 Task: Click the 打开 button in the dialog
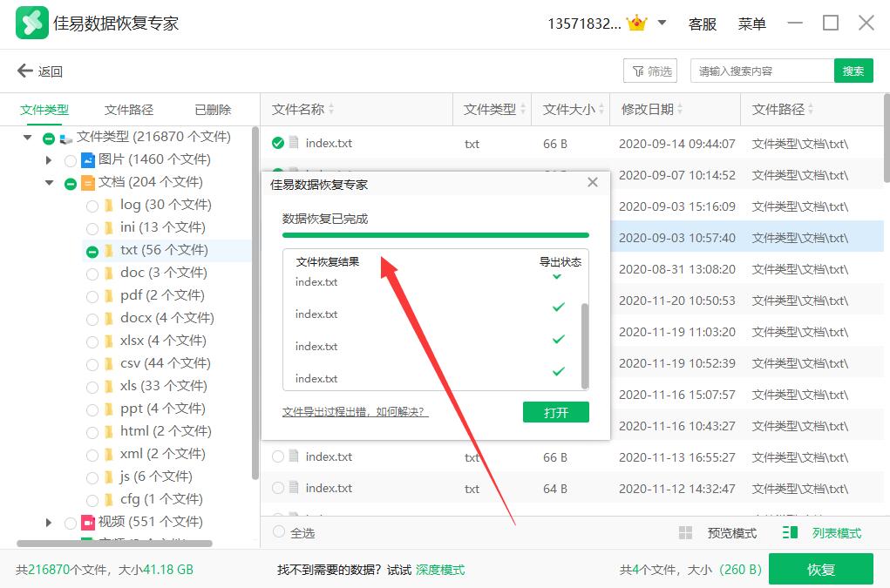click(x=555, y=412)
